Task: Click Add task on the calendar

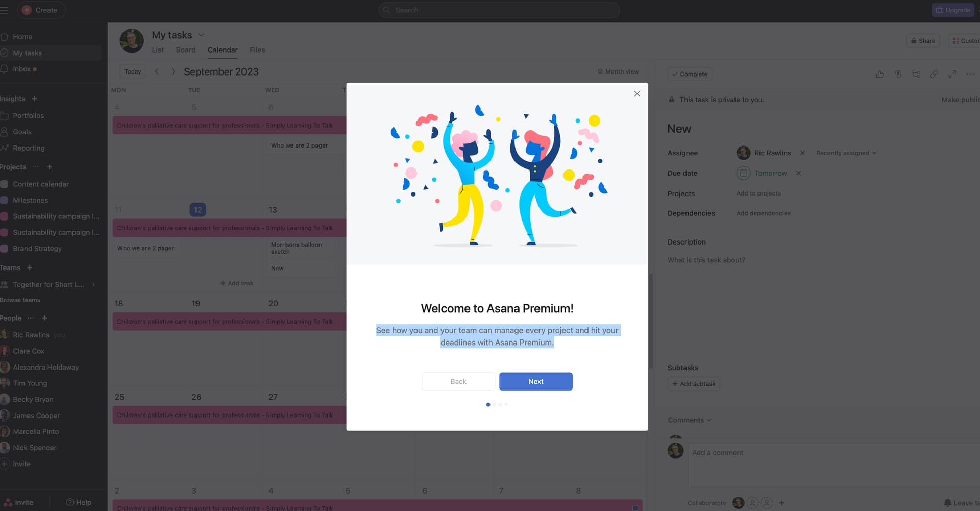Action: 237,283
